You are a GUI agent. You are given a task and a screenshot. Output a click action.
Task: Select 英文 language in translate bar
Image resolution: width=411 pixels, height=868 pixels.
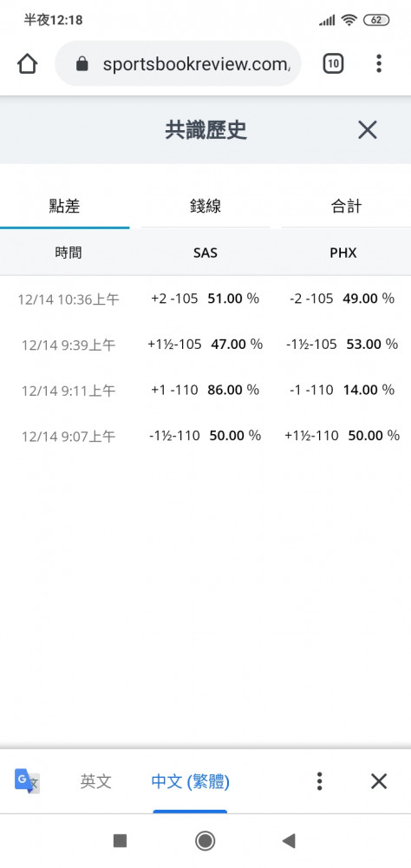pyautogui.click(x=95, y=781)
